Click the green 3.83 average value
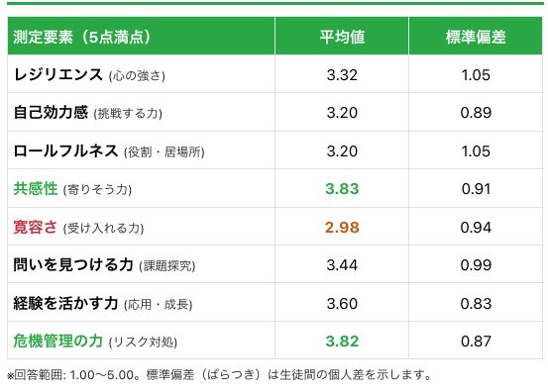The image size is (548, 392). click(342, 189)
